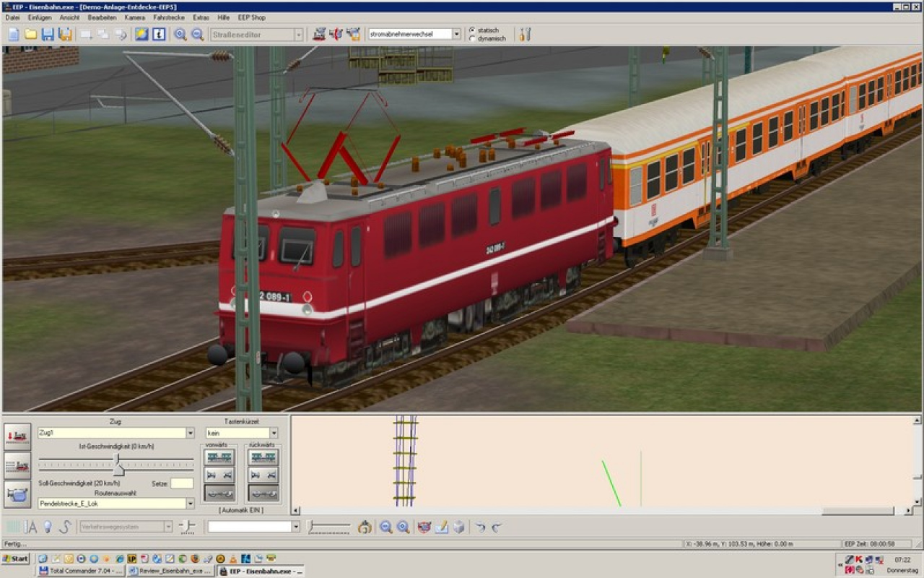Click the pencil edit icon in bottom toolbar

coord(442,527)
